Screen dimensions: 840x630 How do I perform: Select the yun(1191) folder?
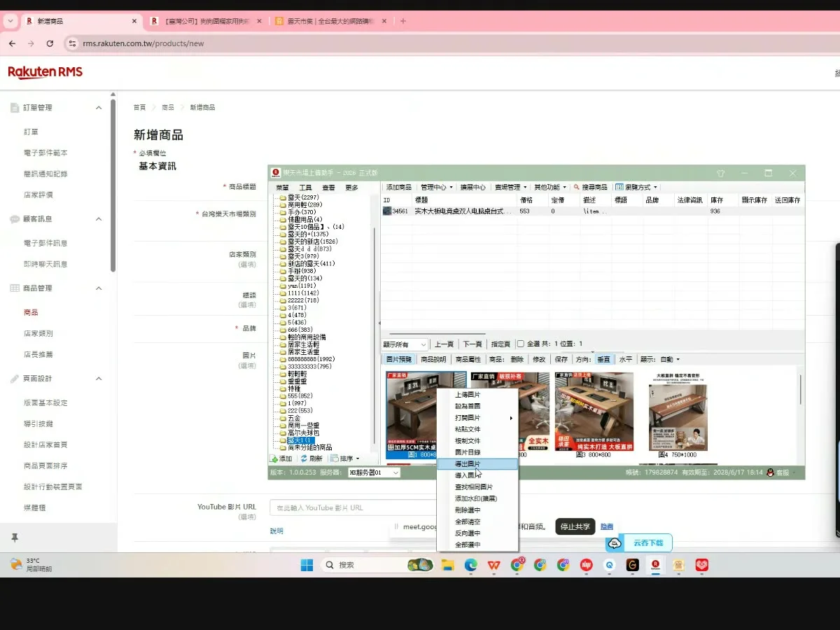pyautogui.click(x=302, y=286)
